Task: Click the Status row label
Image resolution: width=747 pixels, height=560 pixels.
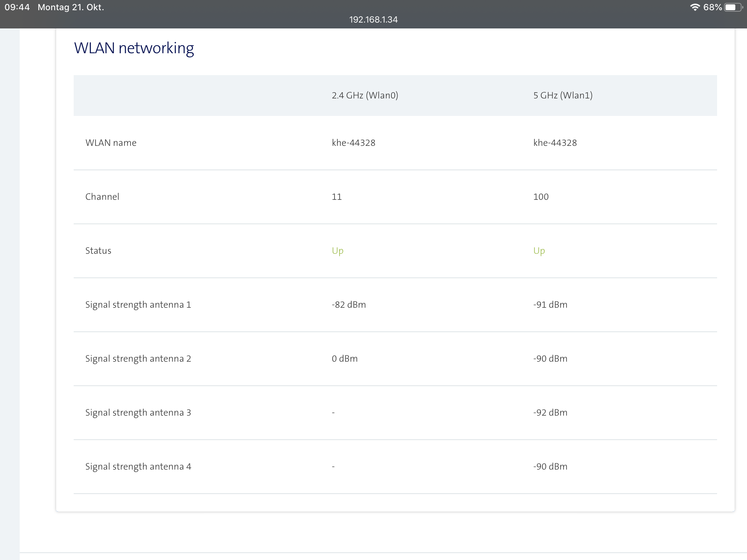Action: pyautogui.click(x=98, y=251)
